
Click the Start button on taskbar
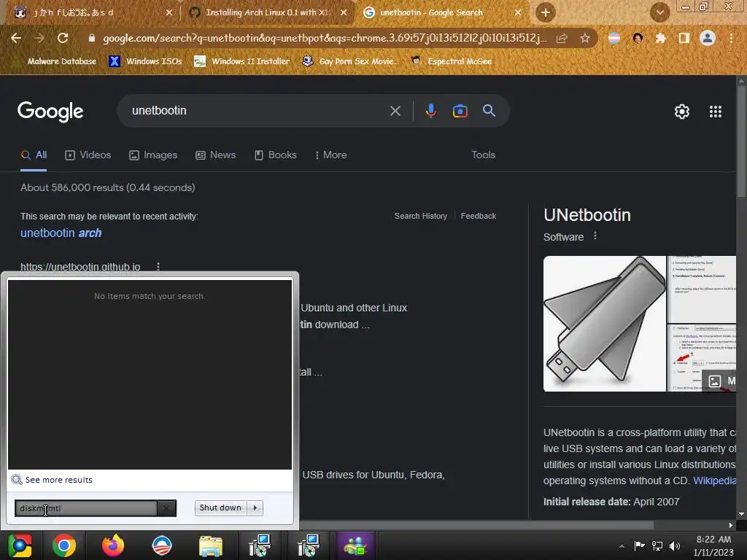pyautogui.click(x=19, y=545)
